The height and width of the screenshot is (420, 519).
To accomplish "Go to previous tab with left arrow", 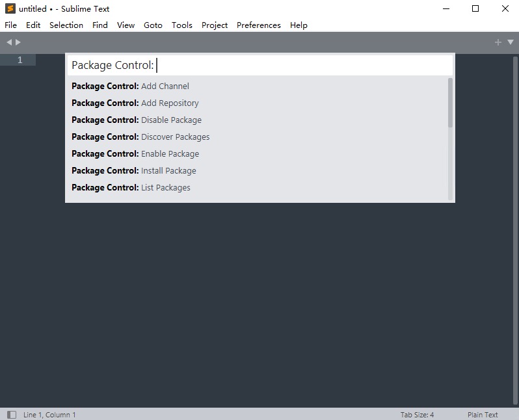I will pyautogui.click(x=9, y=42).
